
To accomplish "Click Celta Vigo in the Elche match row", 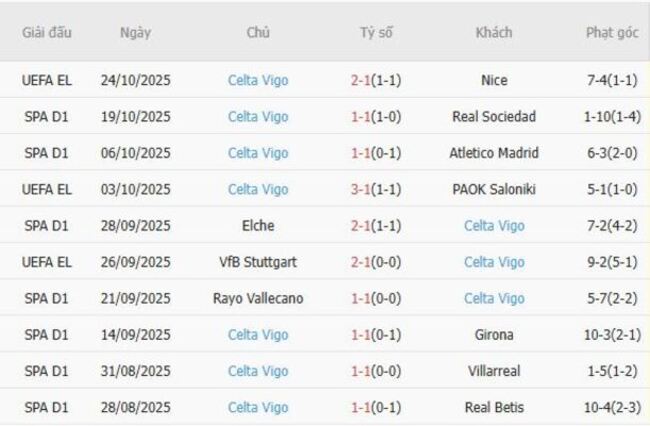I will coord(494,226).
